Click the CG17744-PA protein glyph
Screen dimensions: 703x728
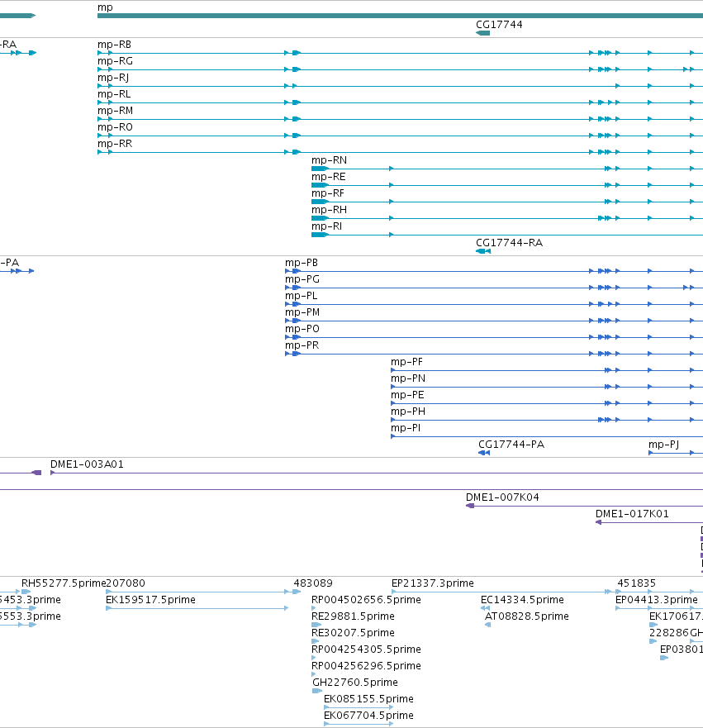[x=484, y=453]
